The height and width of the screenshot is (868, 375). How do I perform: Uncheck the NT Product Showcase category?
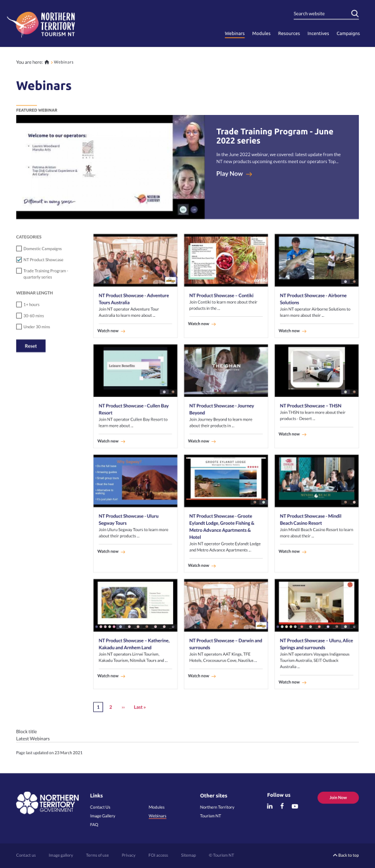click(19, 259)
